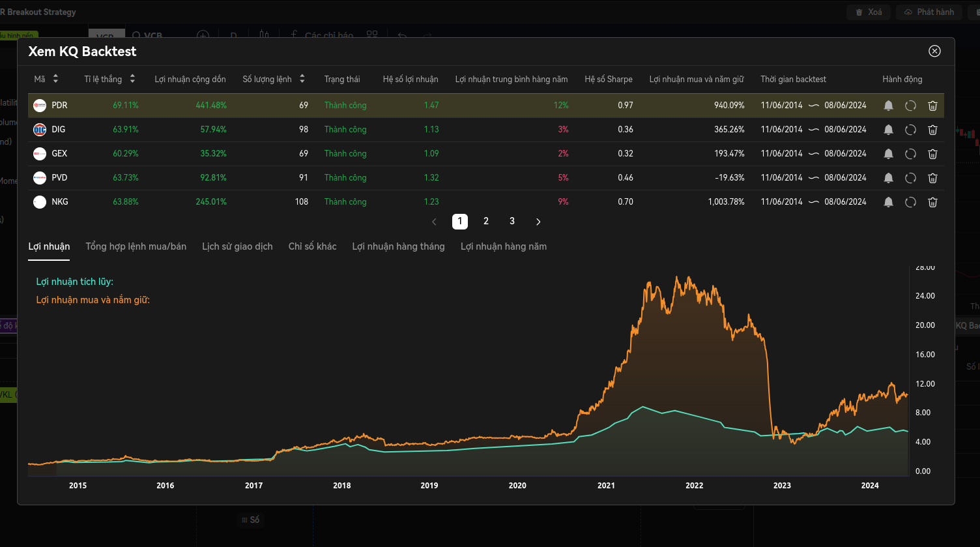Click the PDR company logo
Viewport: 980px width, 547px height.
(x=40, y=105)
